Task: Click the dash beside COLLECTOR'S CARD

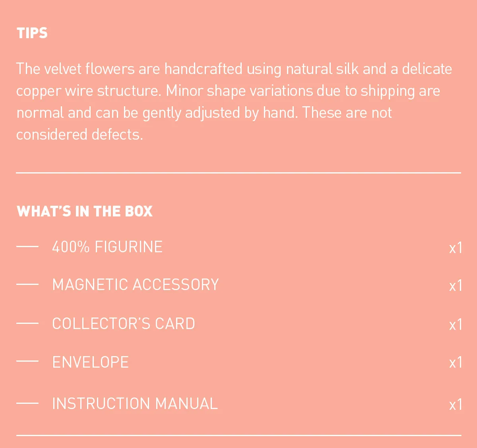Action: [x=27, y=323]
